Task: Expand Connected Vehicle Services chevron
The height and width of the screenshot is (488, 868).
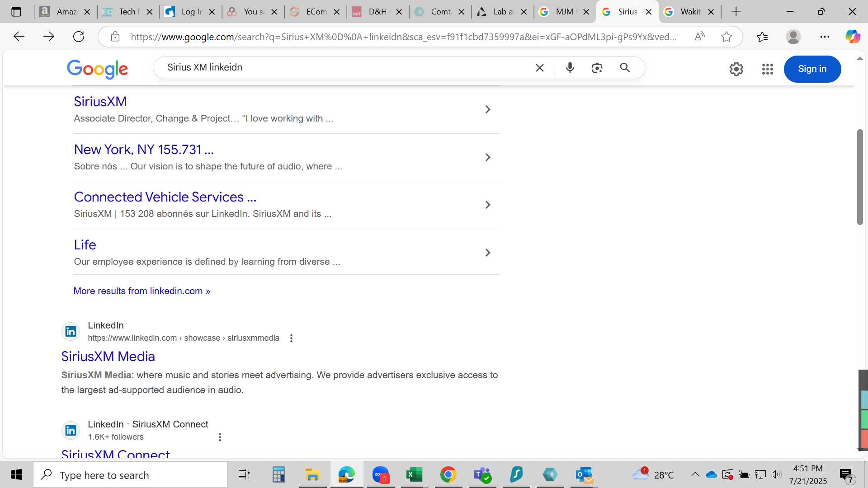Action: click(x=488, y=205)
